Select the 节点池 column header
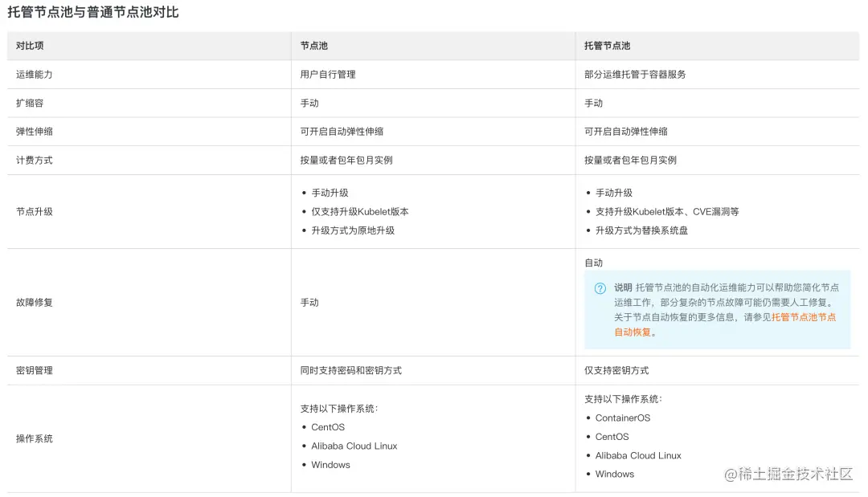This screenshot has height=497, width=868. [x=314, y=46]
